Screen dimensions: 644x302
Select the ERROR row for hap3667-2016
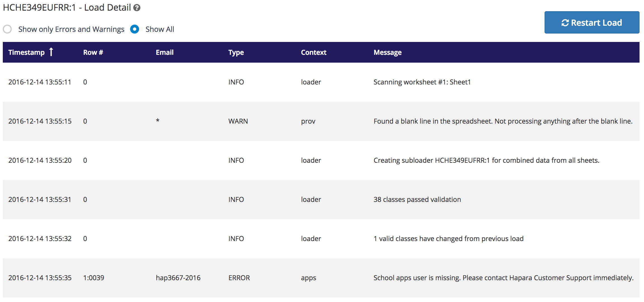[x=321, y=278]
